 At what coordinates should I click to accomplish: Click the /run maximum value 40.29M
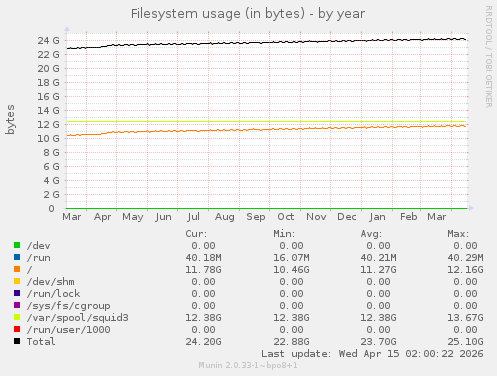coord(465,258)
